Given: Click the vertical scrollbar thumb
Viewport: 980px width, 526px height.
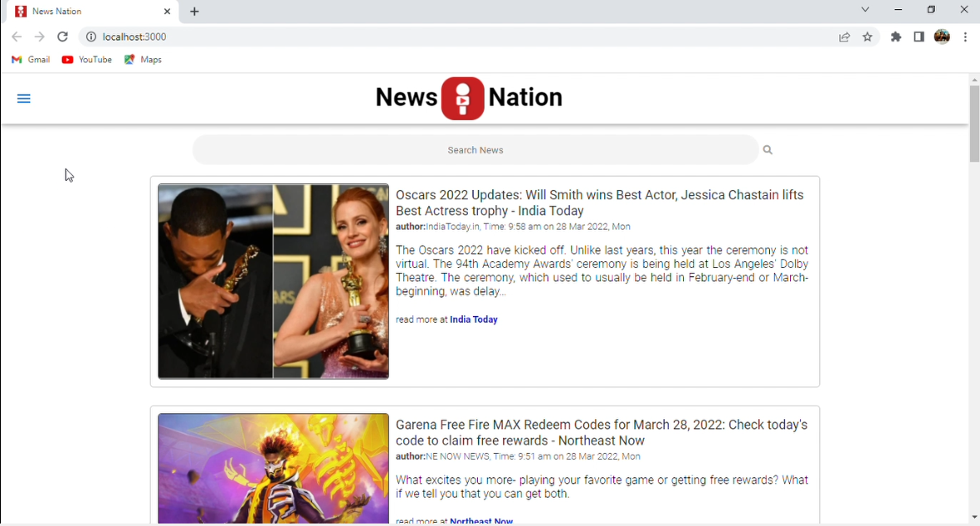Looking at the screenshot, I should [974, 124].
